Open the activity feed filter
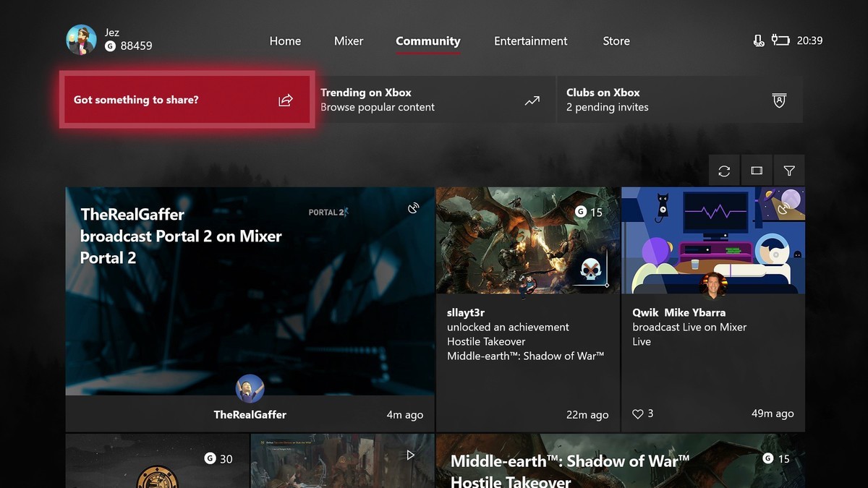This screenshot has width=868, height=488. (789, 171)
